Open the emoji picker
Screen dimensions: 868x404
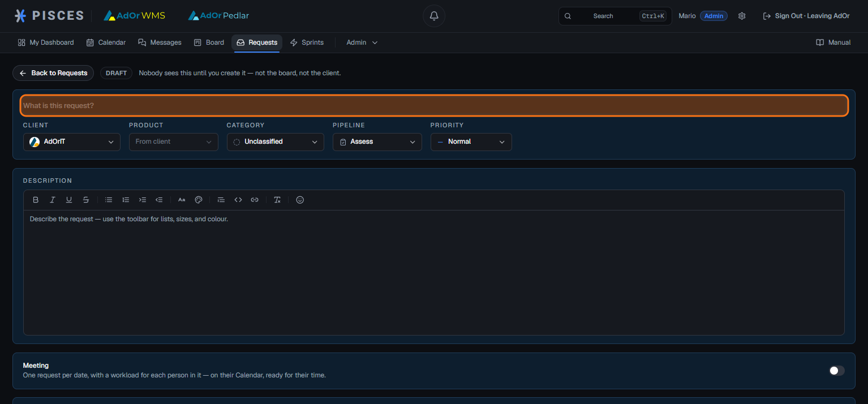(x=300, y=200)
